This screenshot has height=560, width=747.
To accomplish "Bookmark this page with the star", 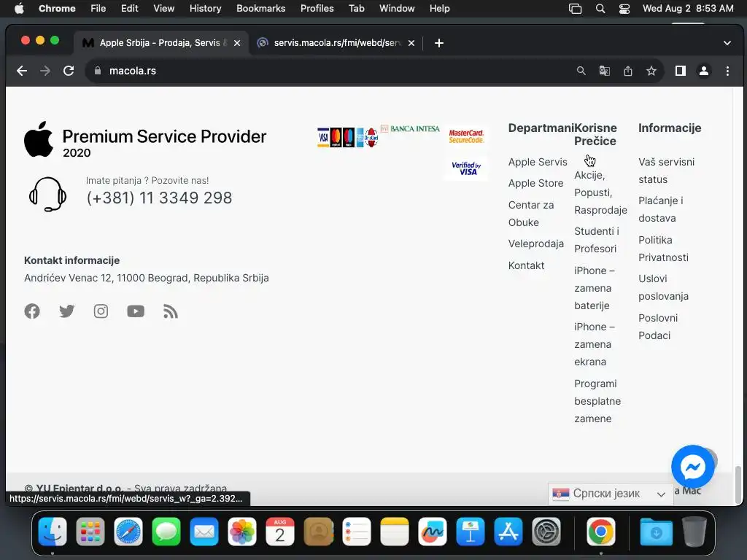I will coord(651,71).
